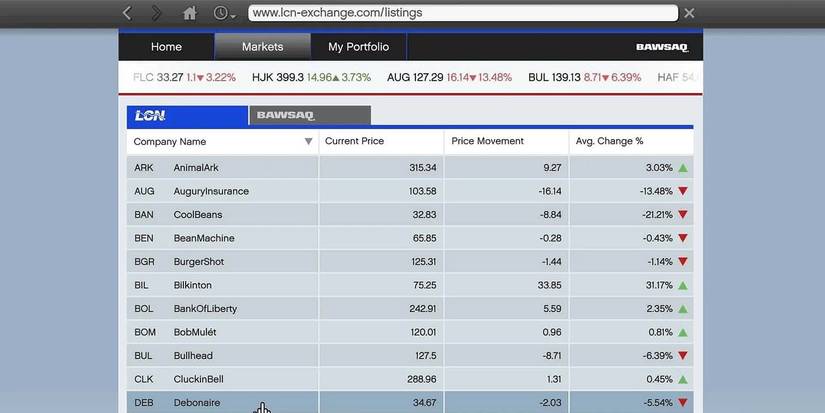Click the green up arrow for AnimalArk
This screenshot has width=825, height=413.
click(x=683, y=168)
